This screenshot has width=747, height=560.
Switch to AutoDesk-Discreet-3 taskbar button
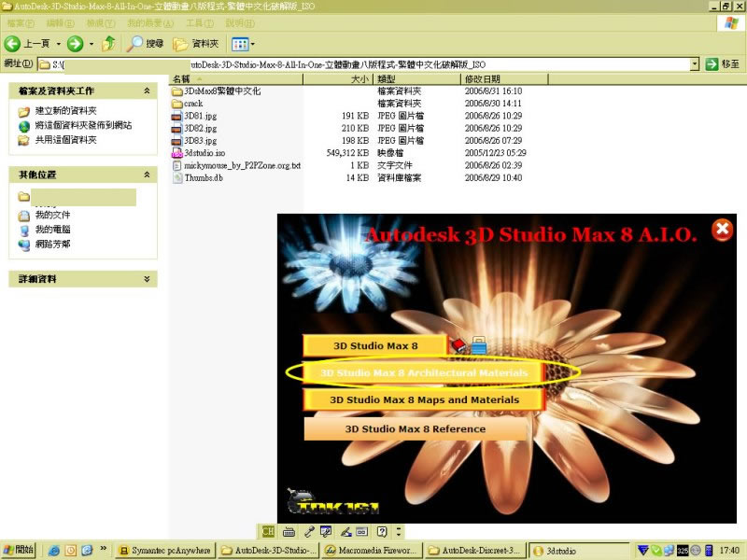click(x=475, y=551)
